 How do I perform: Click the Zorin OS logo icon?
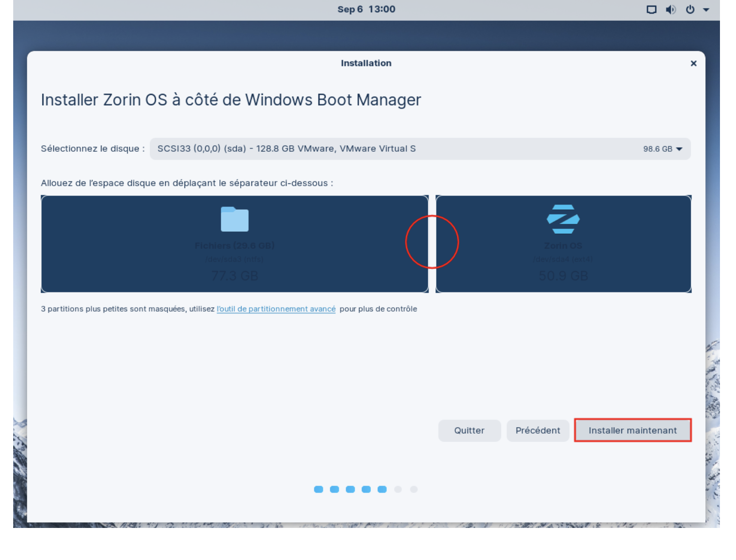pos(563,219)
